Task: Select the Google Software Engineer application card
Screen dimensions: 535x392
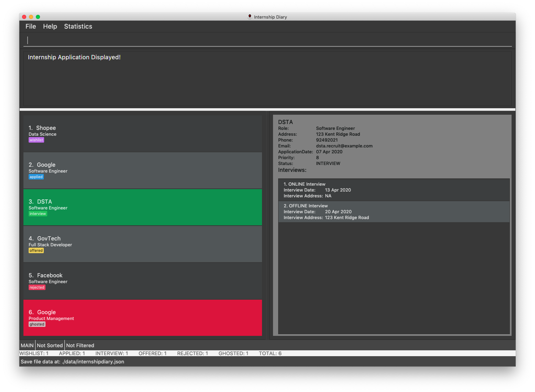Action: [143, 171]
